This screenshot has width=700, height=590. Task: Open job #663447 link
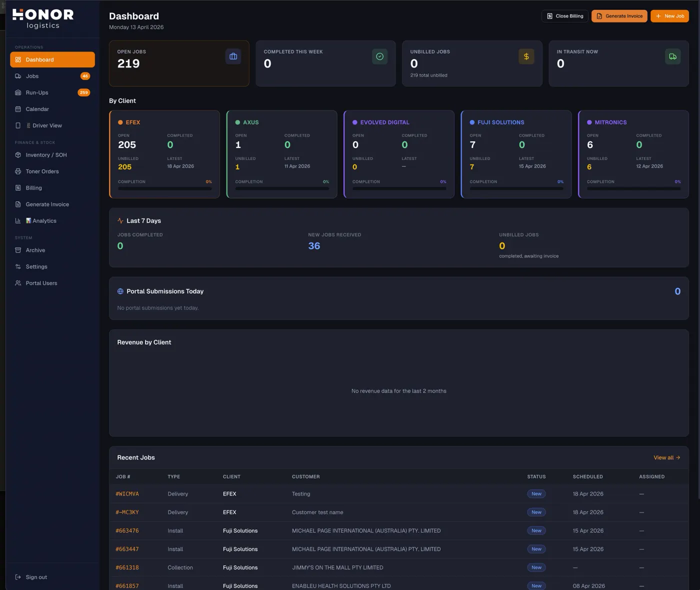[x=127, y=549]
